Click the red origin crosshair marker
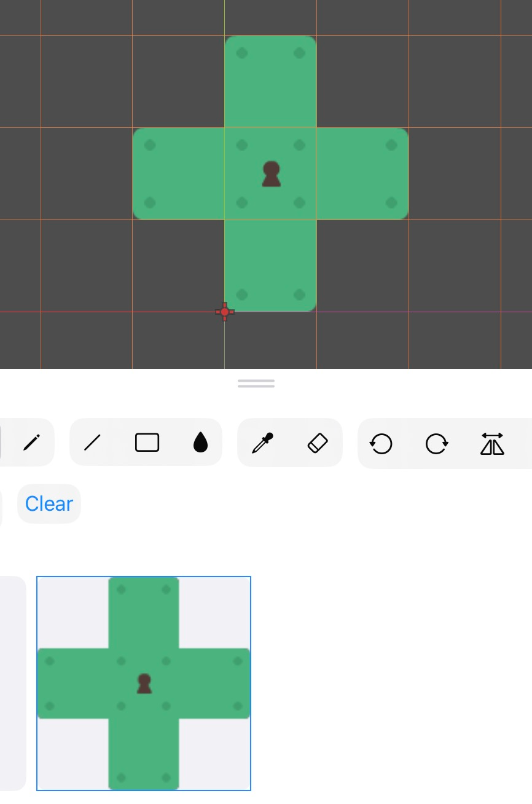 pos(225,312)
